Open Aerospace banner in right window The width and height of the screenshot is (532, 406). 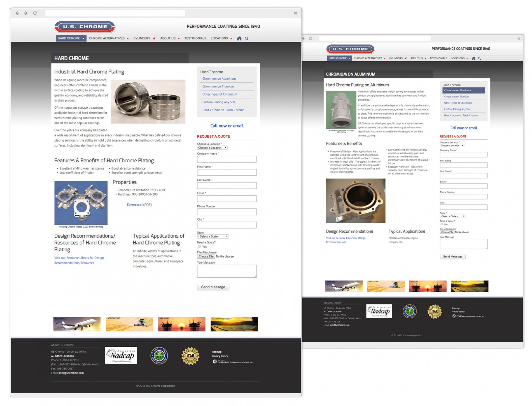pyautogui.click(x=344, y=286)
